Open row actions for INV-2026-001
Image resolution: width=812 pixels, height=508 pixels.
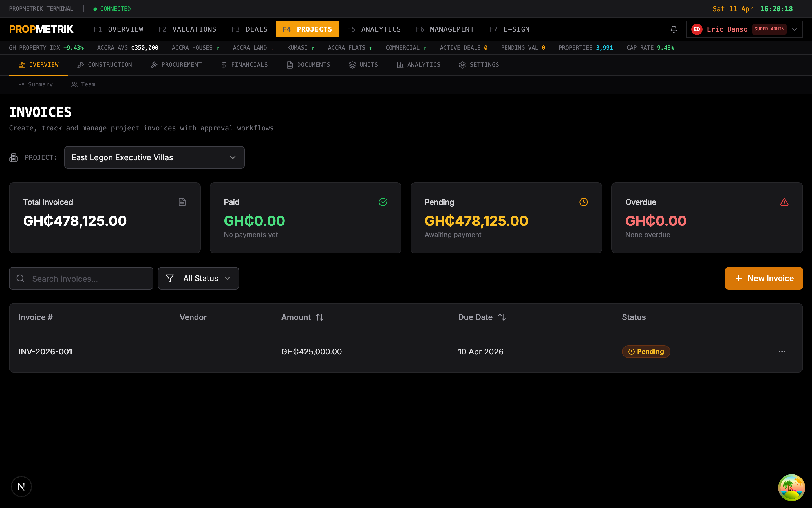(x=782, y=351)
